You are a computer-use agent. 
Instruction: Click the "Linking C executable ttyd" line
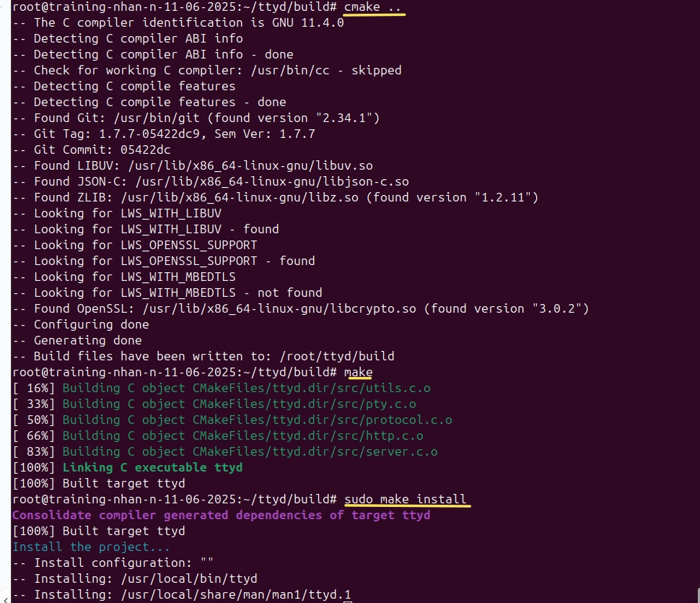pos(152,467)
